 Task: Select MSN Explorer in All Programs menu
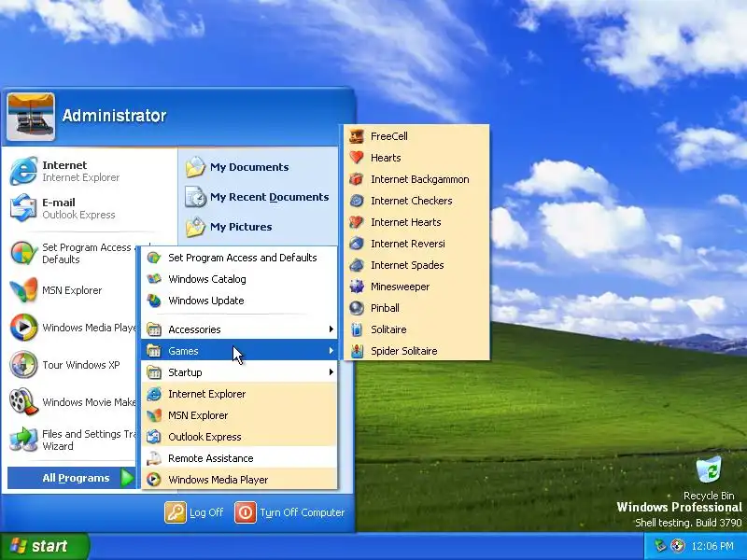[x=240, y=415]
